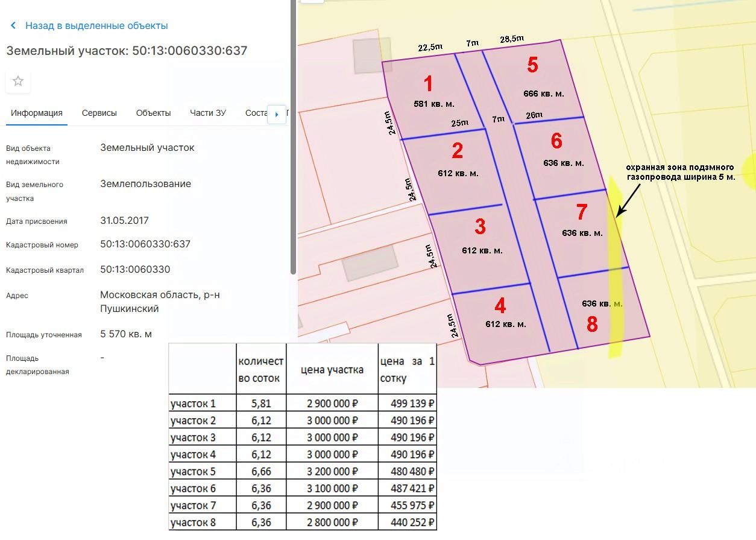756x540 pixels.
Task: Click the 'количество соток' column header
Action: tap(261, 369)
